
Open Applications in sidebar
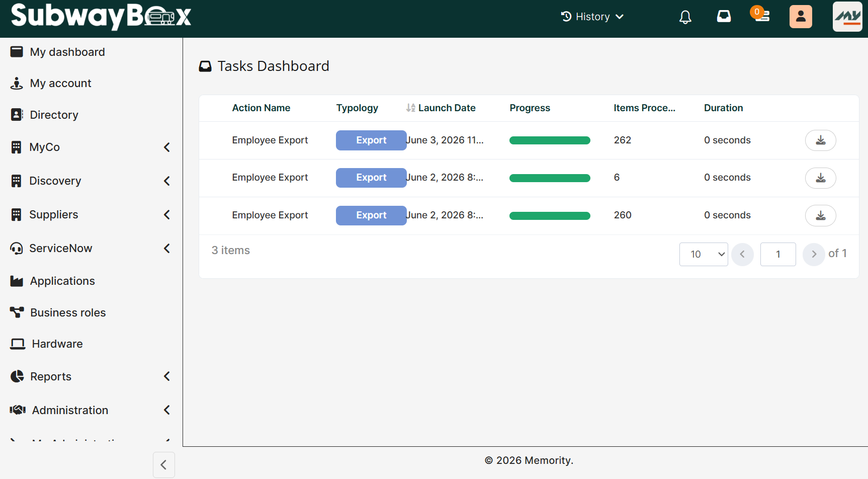[x=62, y=281]
